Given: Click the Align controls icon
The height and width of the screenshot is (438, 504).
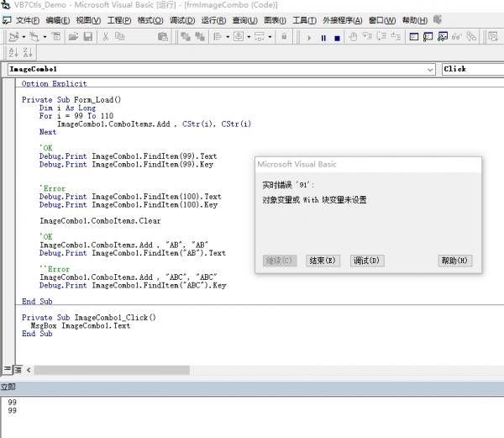Looking at the screenshot, I should click(218, 37).
